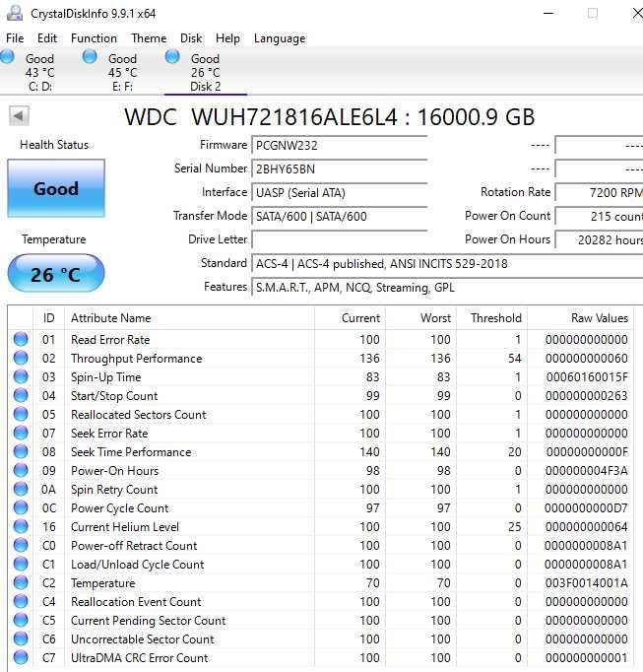Click the Firmware field PCGNW232
This screenshot has width=643, height=672.
(x=340, y=145)
